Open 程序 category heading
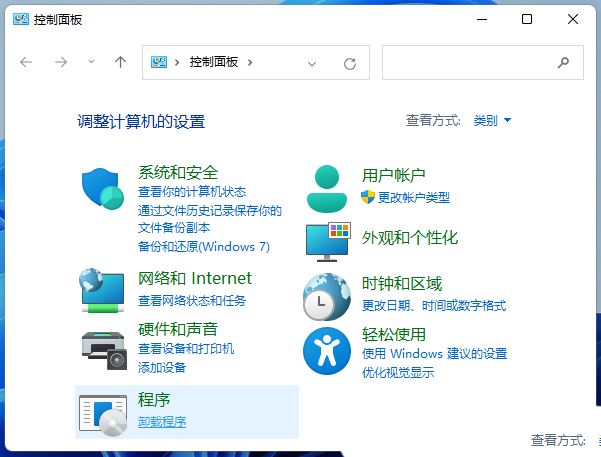Image resolution: width=601 pixels, height=457 pixels. point(154,399)
